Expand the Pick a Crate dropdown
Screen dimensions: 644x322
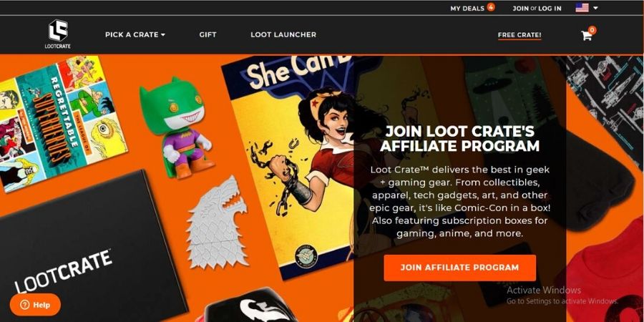tap(135, 35)
